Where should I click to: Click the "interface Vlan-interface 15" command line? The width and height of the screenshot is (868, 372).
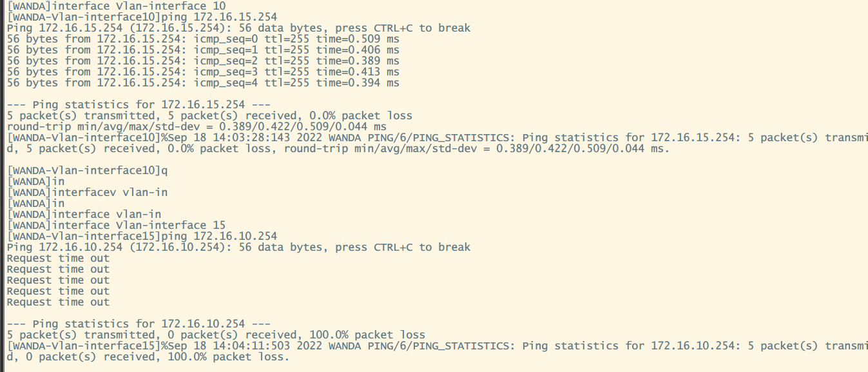tap(116, 225)
